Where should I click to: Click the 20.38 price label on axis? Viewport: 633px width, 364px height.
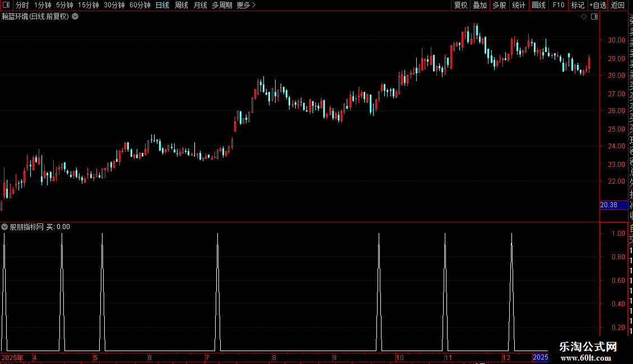click(x=614, y=205)
